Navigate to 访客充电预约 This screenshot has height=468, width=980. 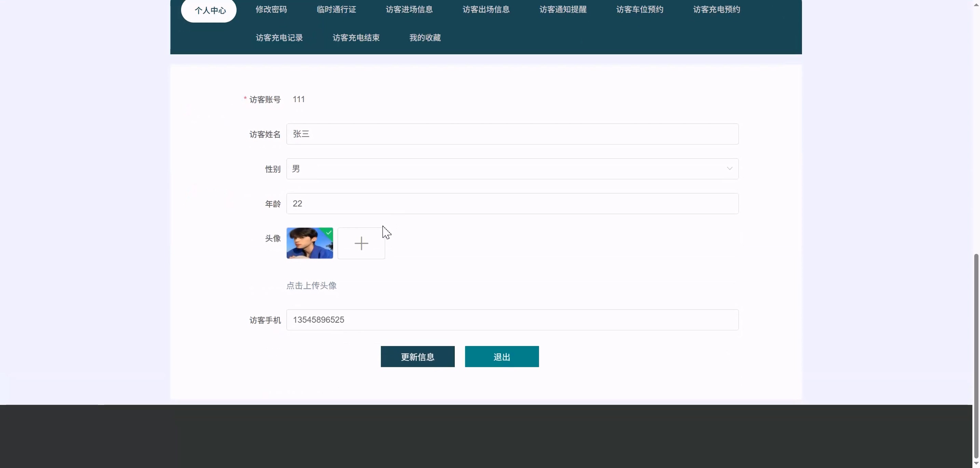(x=716, y=10)
